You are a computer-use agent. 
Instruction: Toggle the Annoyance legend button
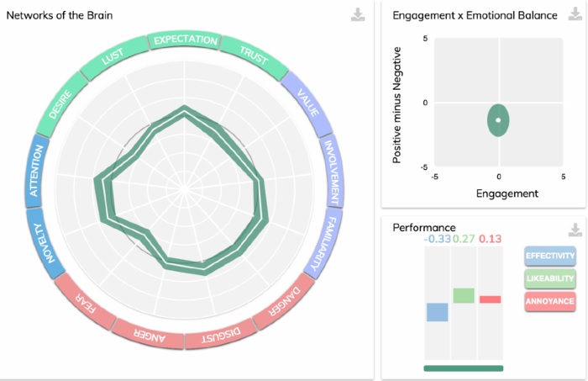tap(550, 300)
